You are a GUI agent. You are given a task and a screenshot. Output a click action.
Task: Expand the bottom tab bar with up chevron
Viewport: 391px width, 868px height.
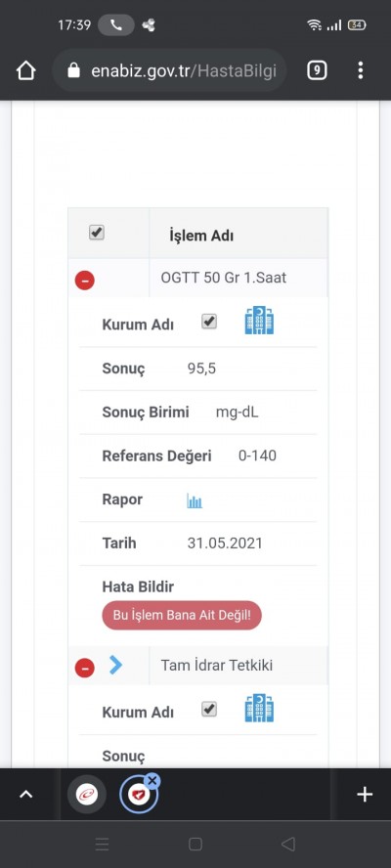pyautogui.click(x=26, y=795)
